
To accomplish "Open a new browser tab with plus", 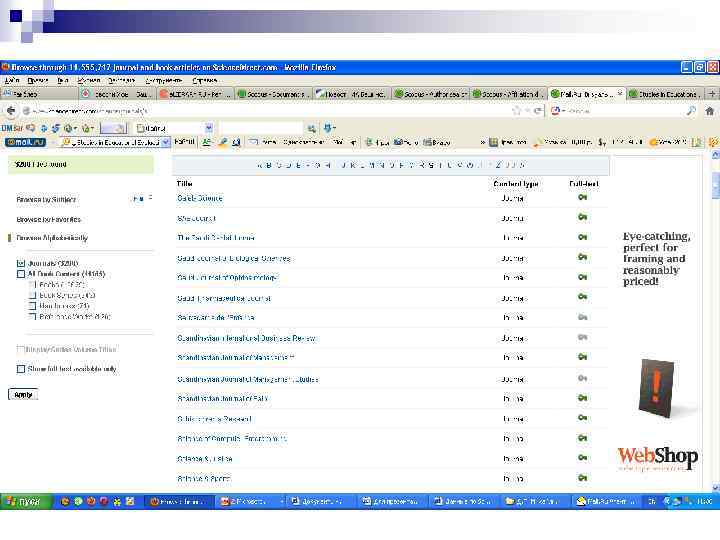I will click(712, 94).
